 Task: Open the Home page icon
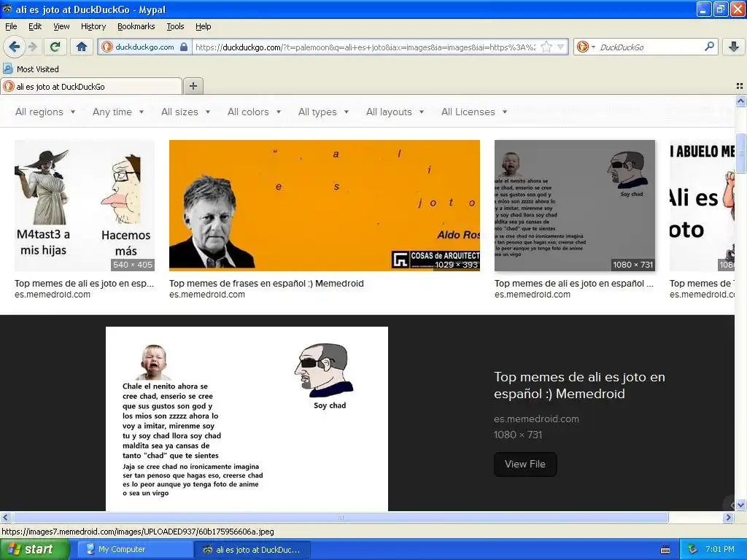tap(82, 47)
